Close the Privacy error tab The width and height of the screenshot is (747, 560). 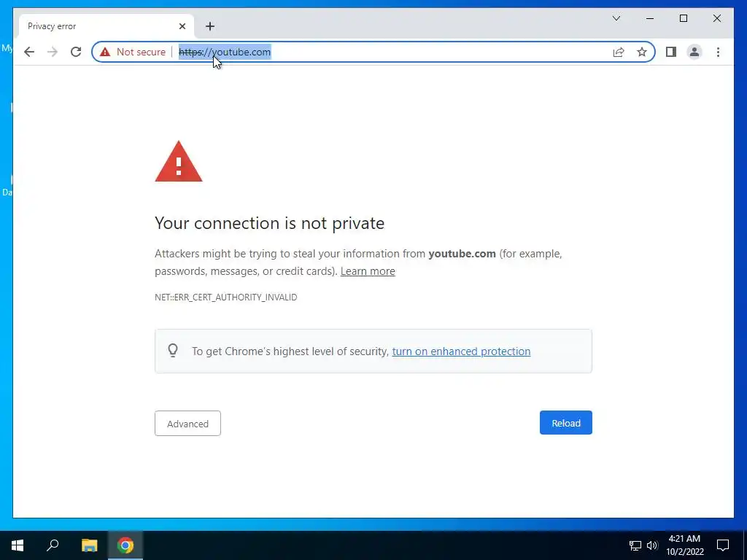click(x=182, y=26)
